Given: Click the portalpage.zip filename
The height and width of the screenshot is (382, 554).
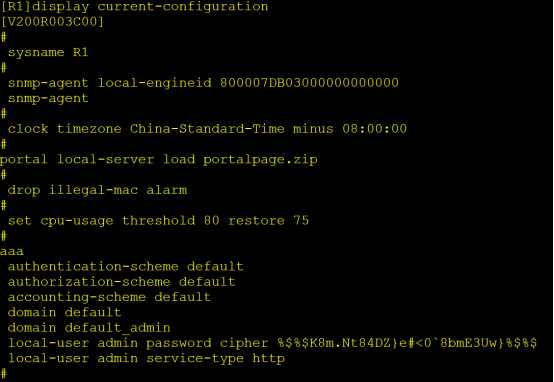Looking at the screenshot, I should click(260, 160).
